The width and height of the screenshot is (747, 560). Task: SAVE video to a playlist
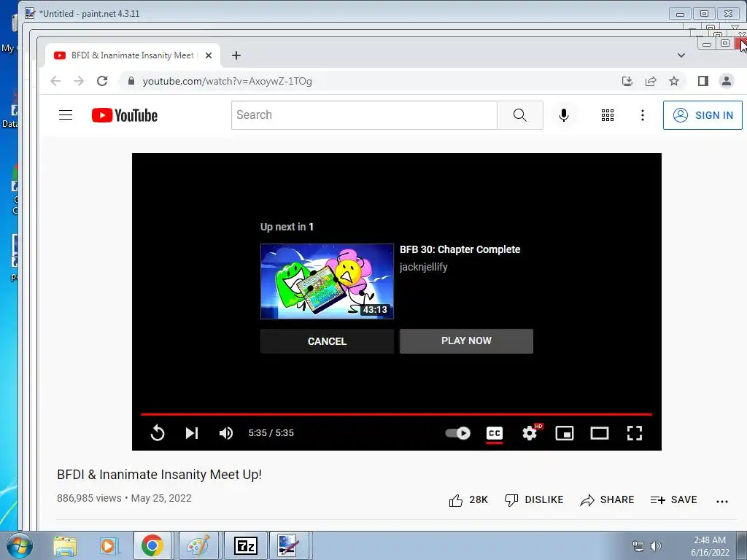pyautogui.click(x=673, y=500)
